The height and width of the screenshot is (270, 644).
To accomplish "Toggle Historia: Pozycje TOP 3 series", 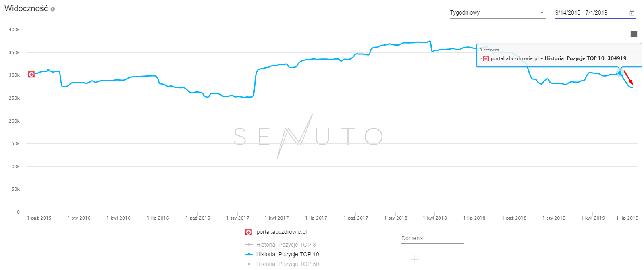I will tap(286, 245).
